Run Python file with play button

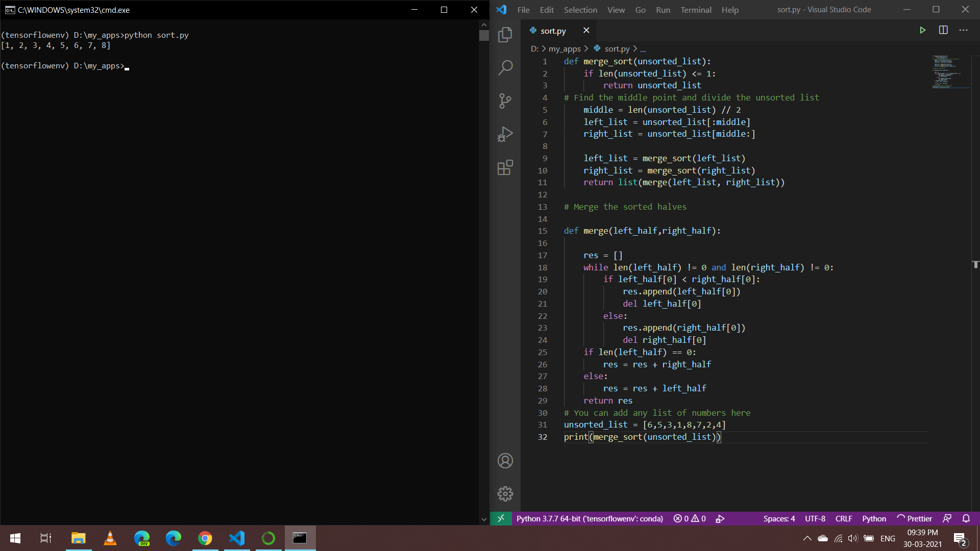(922, 30)
